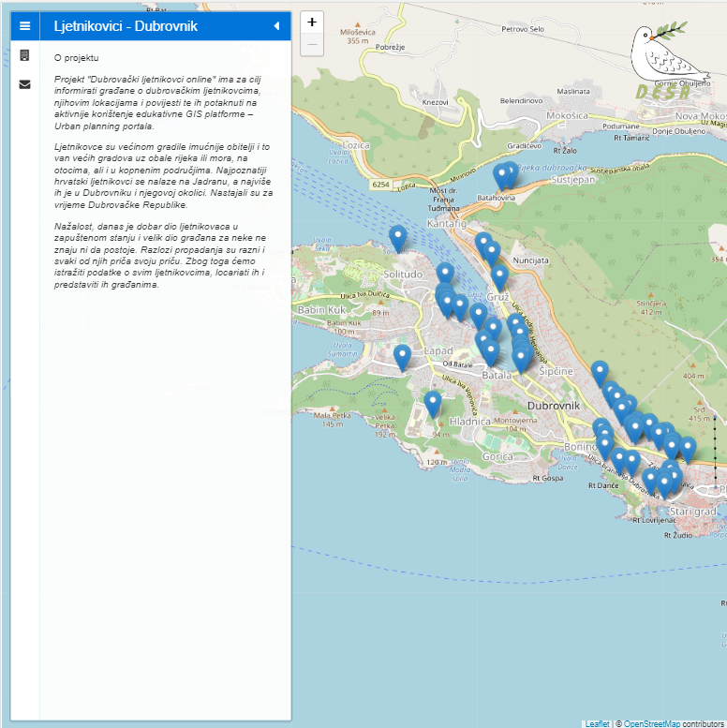Image resolution: width=727 pixels, height=728 pixels.
Task: Open the hamburger menu in sidebar header
Action: (x=25, y=26)
